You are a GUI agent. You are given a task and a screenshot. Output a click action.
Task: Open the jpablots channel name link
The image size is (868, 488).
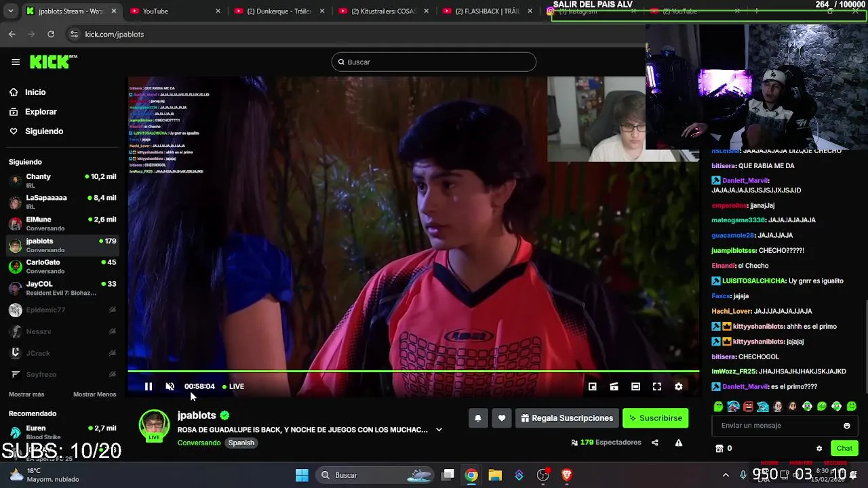pyautogui.click(x=197, y=415)
